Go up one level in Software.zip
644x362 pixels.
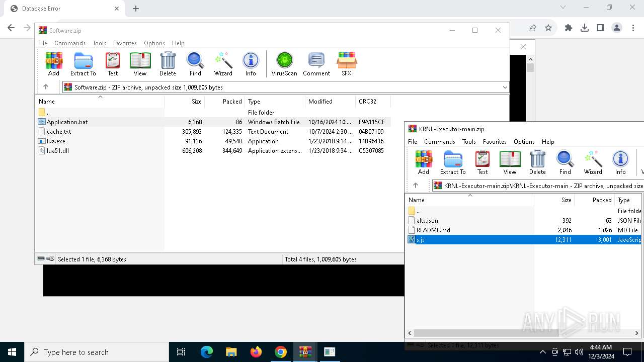pyautogui.click(x=46, y=87)
